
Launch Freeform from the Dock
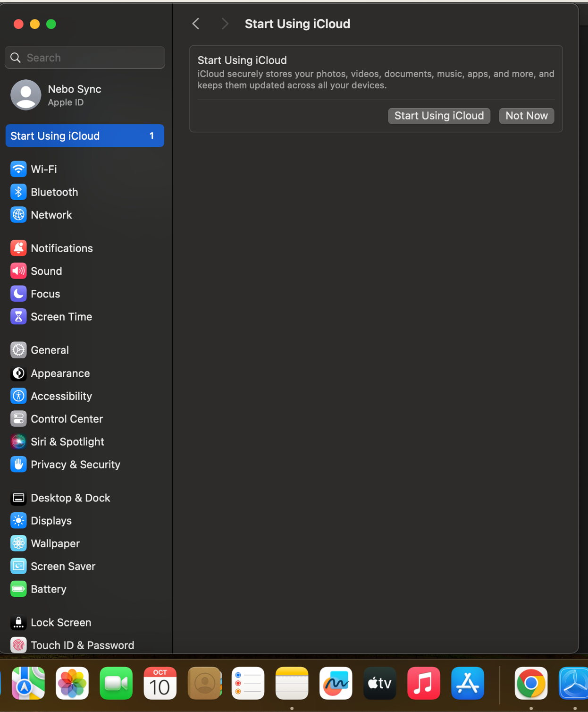coord(336,683)
